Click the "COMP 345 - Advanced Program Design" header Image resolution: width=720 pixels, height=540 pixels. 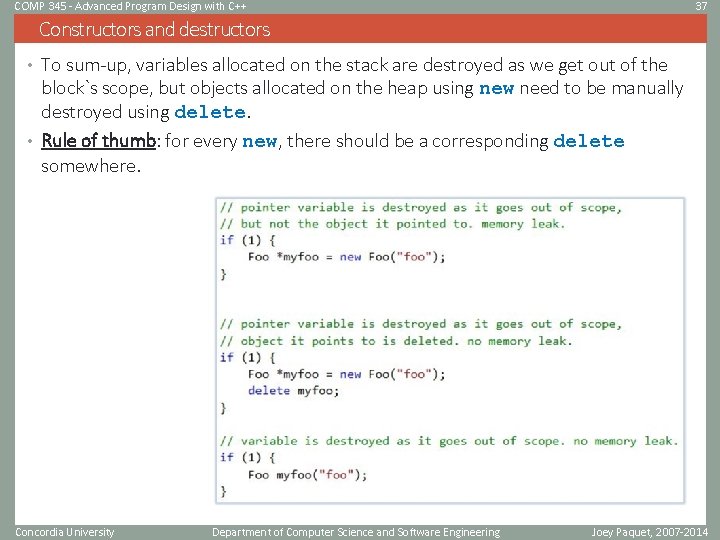[130, 6]
